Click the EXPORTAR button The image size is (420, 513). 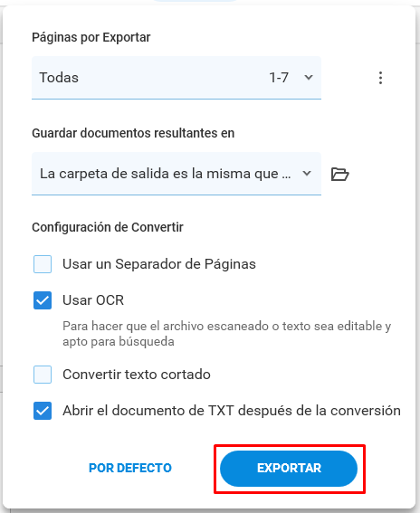pyautogui.click(x=289, y=468)
